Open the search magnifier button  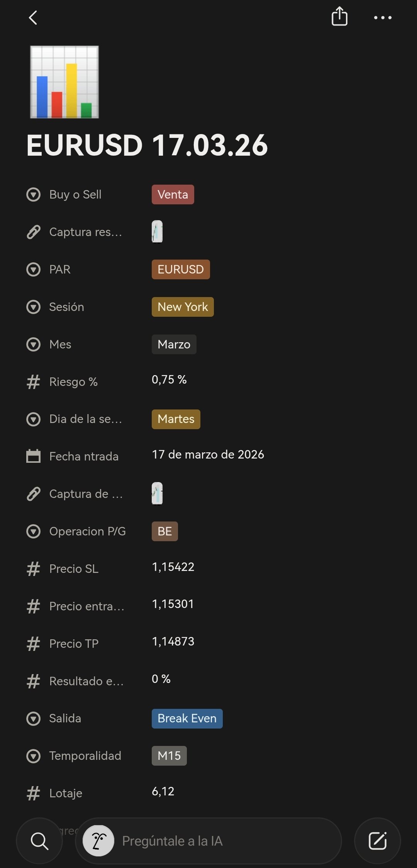click(39, 841)
